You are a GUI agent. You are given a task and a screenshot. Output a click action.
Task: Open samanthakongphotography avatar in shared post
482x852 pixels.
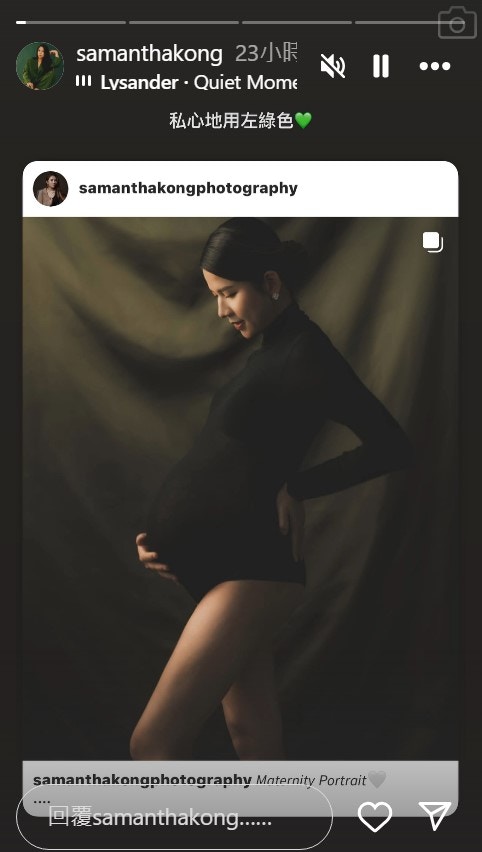51,189
